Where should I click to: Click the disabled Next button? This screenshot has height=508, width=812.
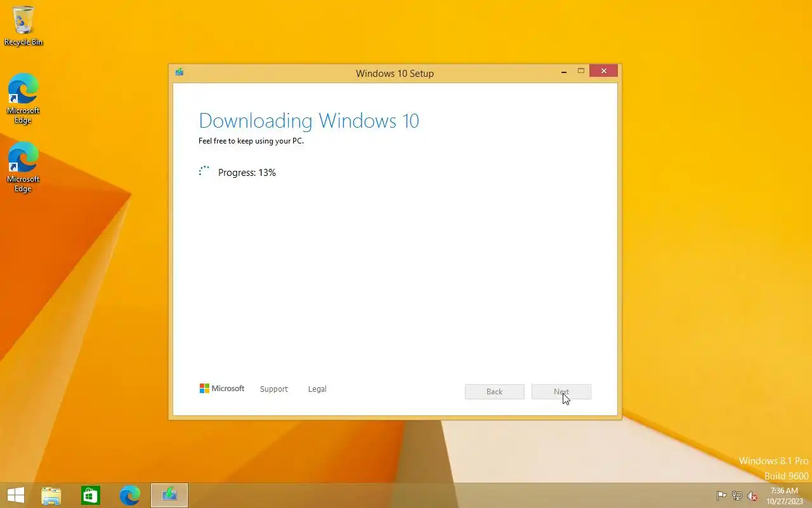click(x=561, y=392)
